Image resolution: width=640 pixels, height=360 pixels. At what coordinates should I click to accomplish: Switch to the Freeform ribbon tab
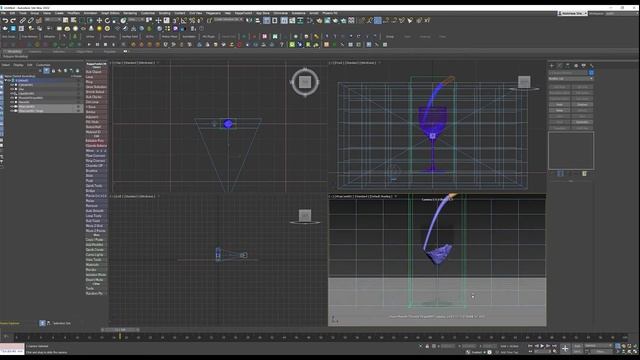[35, 51]
